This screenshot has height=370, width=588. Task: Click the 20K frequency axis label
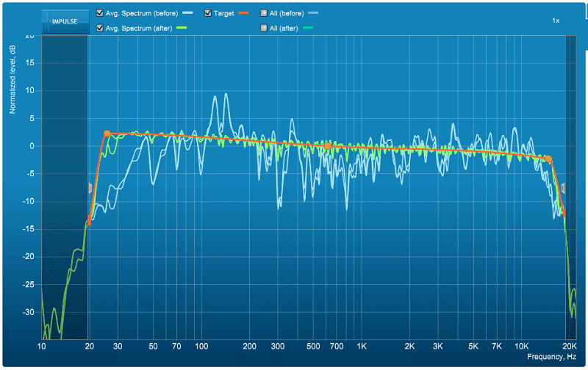pyautogui.click(x=569, y=346)
